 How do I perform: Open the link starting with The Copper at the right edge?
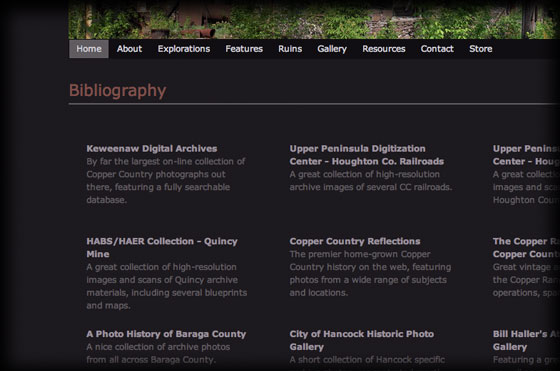pyautogui.click(x=526, y=248)
